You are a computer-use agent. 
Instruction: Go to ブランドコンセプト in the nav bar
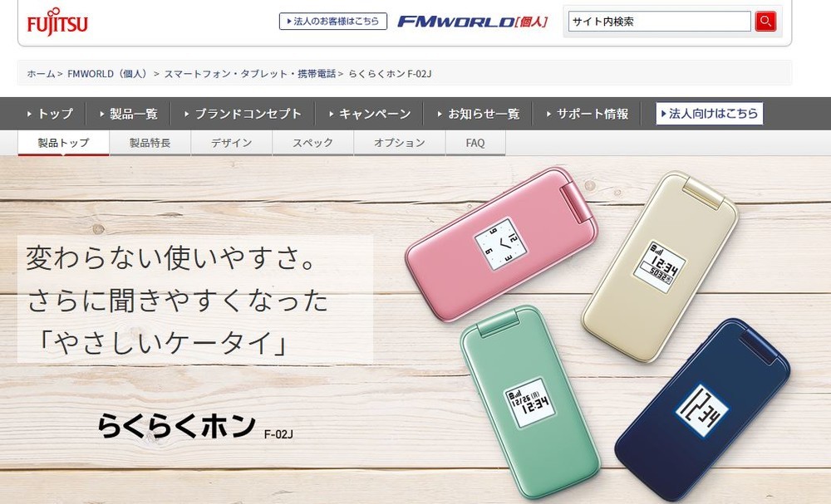(x=243, y=114)
